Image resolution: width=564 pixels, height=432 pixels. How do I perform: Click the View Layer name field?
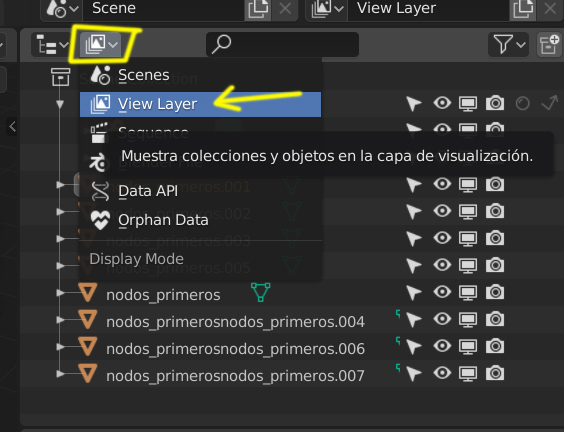[x=428, y=9]
